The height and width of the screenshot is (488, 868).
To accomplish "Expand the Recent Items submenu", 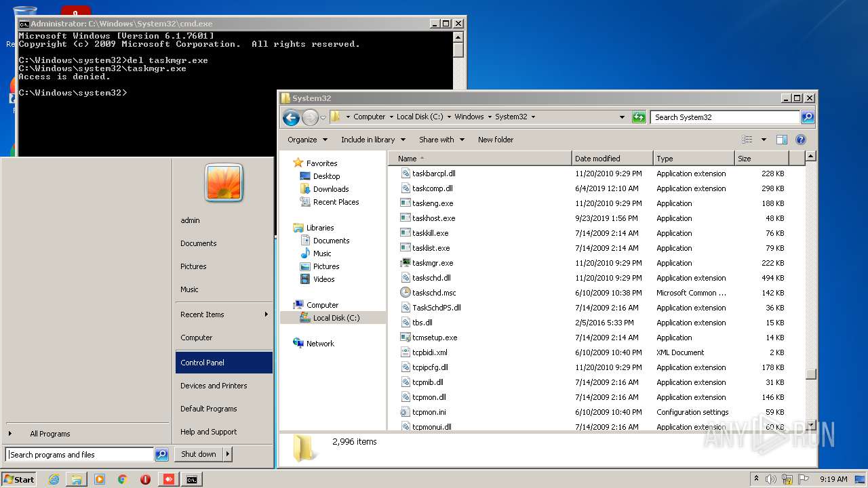I will coord(224,314).
